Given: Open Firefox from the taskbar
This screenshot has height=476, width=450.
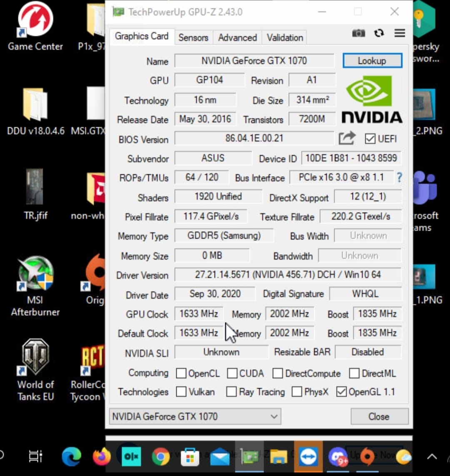Looking at the screenshot, I should pyautogui.click(x=101, y=456).
